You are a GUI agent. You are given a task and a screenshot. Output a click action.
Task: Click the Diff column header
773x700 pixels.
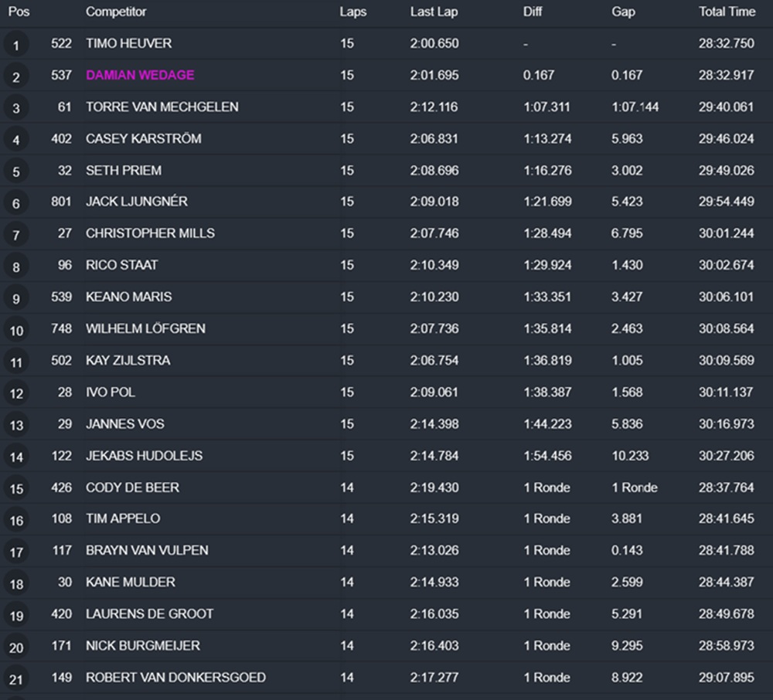click(533, 12)
